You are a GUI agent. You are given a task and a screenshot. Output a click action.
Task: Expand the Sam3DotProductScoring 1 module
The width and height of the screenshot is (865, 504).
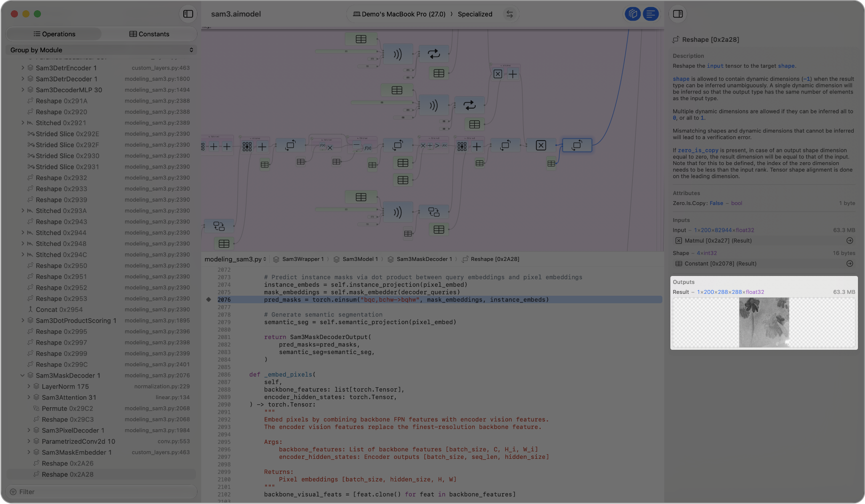click(23, 321)
